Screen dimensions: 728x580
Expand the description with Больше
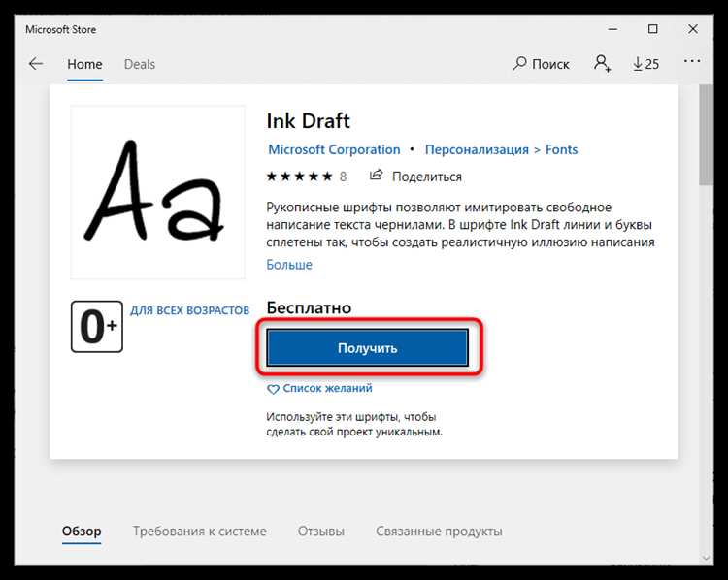click(x=289, y=265)
